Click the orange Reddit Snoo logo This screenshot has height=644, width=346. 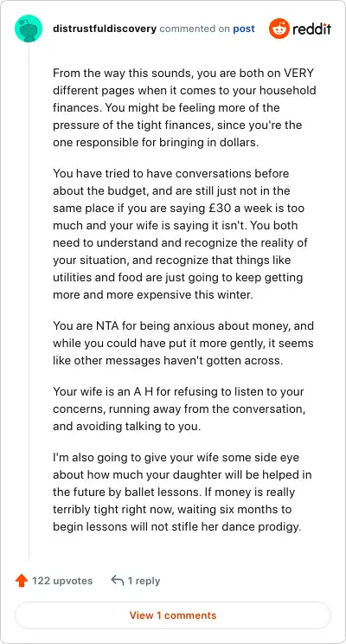(x=279, y=29)
